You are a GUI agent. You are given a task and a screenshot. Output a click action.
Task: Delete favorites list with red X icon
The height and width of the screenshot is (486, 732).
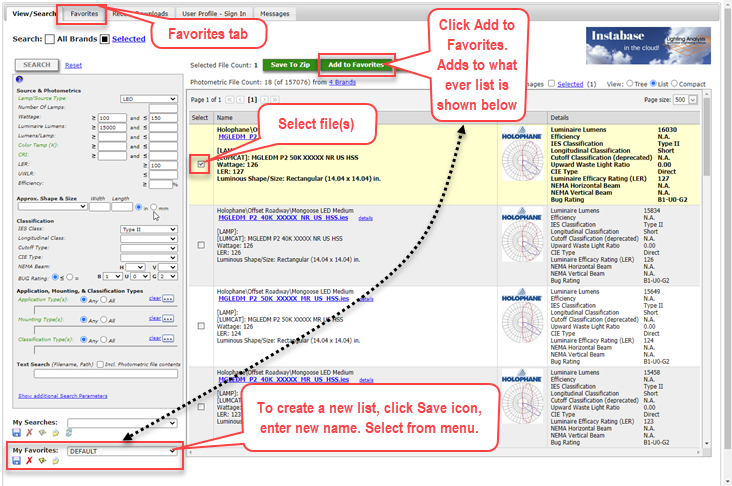(x=29, y=461)
